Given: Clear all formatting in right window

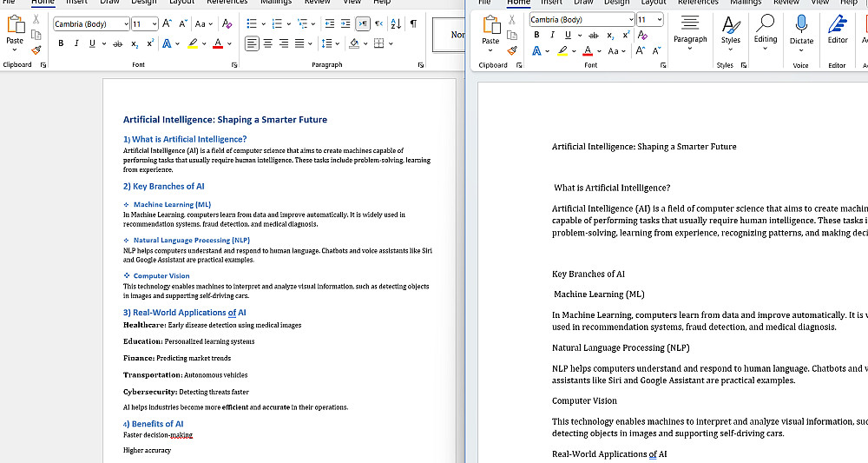Looking at the screenshot, I should (642, 35).
